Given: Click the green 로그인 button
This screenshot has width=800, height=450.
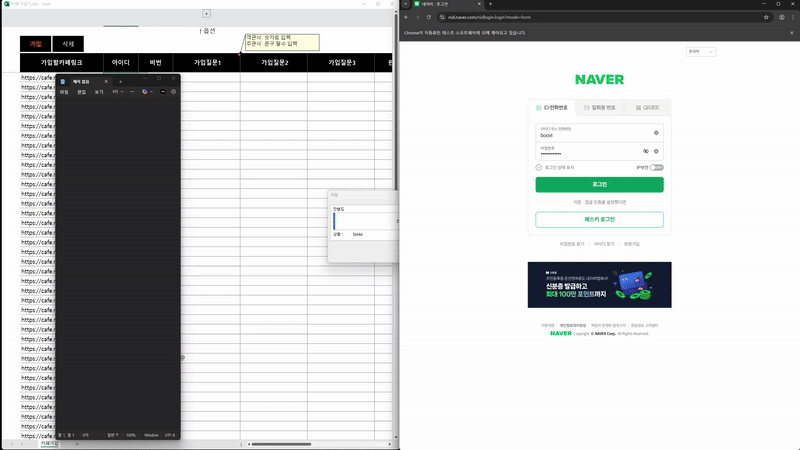Looking at the screenshot, I should [x=599, y=185].
